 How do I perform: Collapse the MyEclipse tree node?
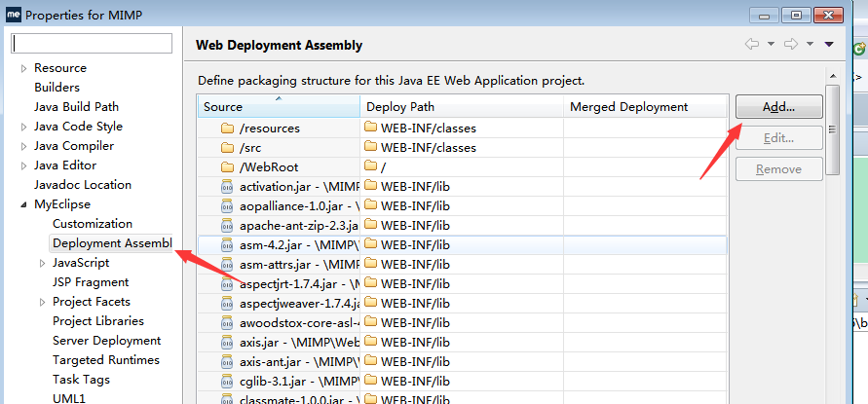click(x=23, y=204)
